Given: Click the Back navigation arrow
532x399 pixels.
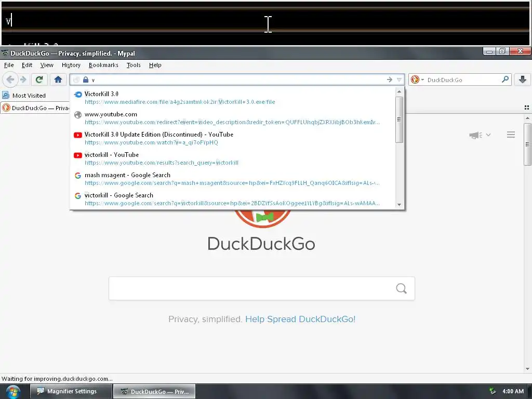Looking at the screenshot, I should click(x=10, y=79).
